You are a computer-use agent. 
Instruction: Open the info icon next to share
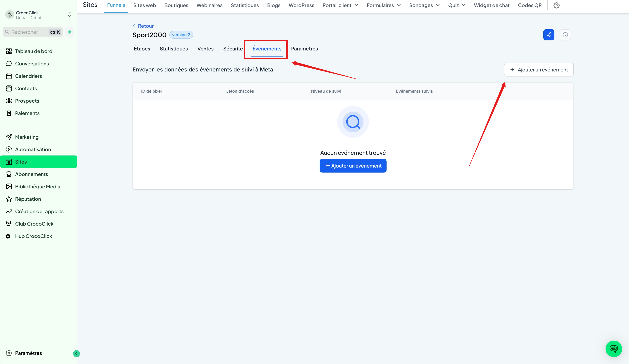565,35
